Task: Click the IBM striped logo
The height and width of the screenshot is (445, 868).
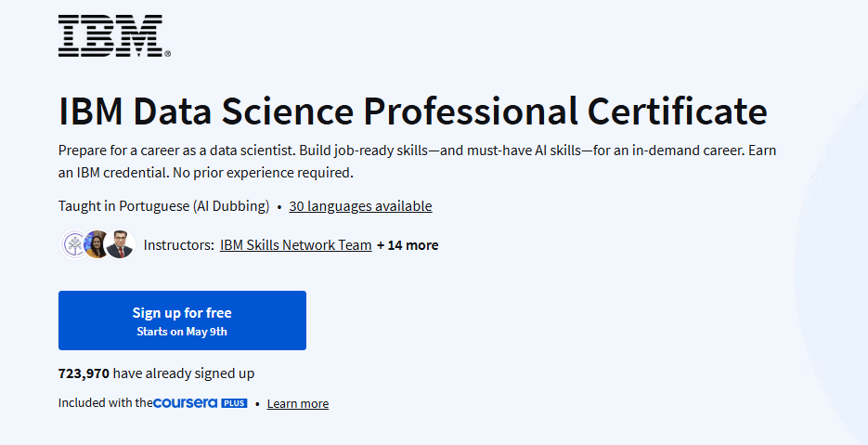Action: pyautogui.click(x=110, y=36)
